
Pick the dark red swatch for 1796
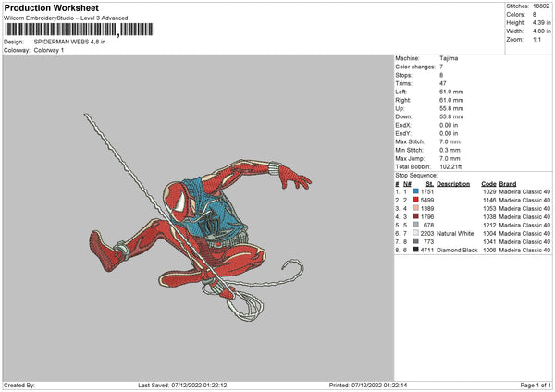417,216
